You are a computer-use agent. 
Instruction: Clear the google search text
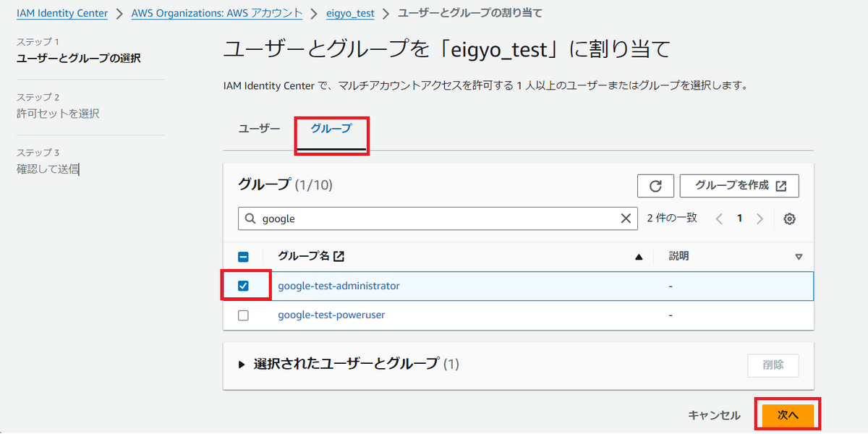point(626,218)
